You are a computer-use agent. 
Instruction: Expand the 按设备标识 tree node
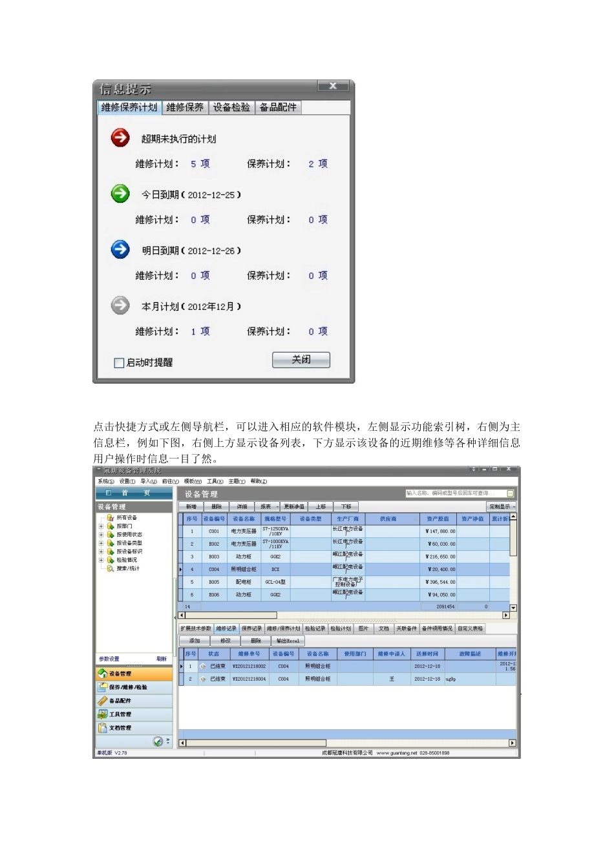(101, 552)
